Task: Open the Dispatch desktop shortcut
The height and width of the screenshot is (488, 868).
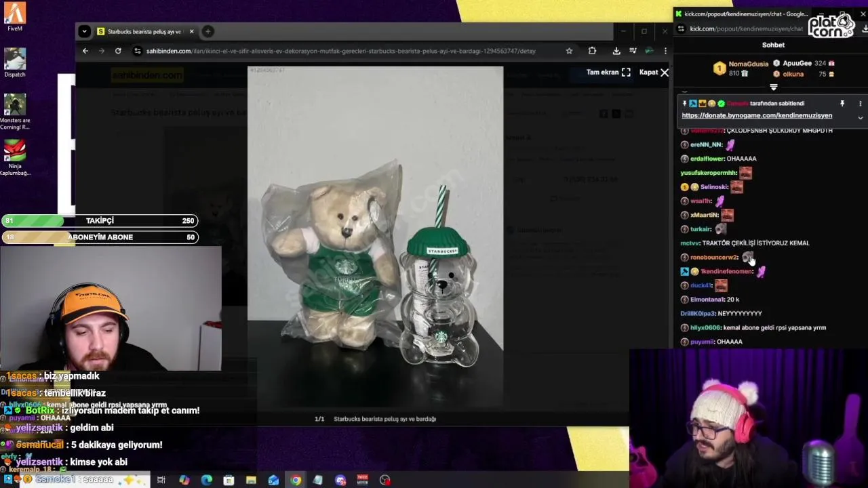Action: pyautogui.click(x=14, y=62)
